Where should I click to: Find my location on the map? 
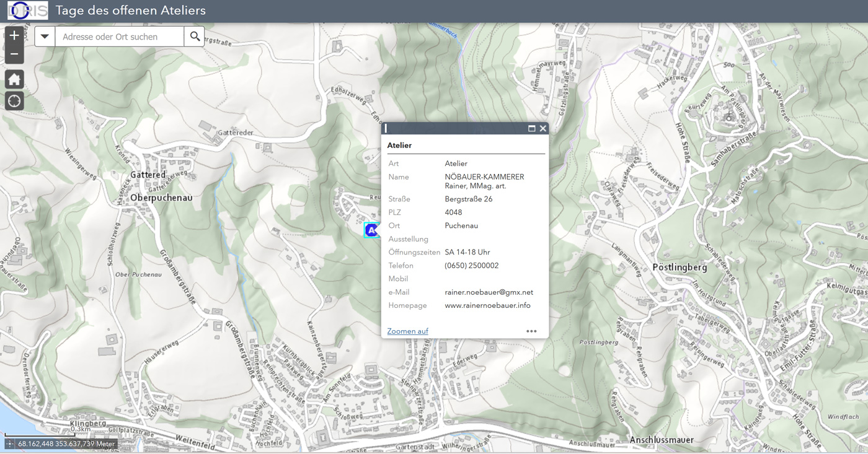[x=14, y=101]
